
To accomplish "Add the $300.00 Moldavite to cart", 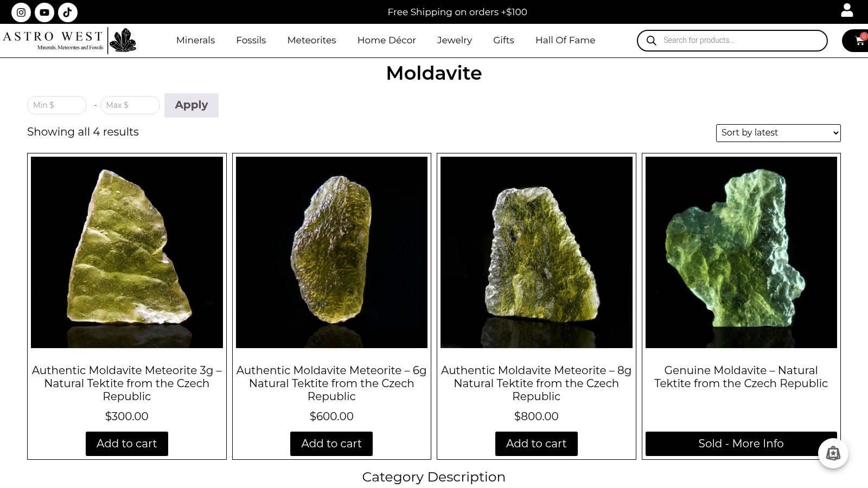I will click(127, 444).
